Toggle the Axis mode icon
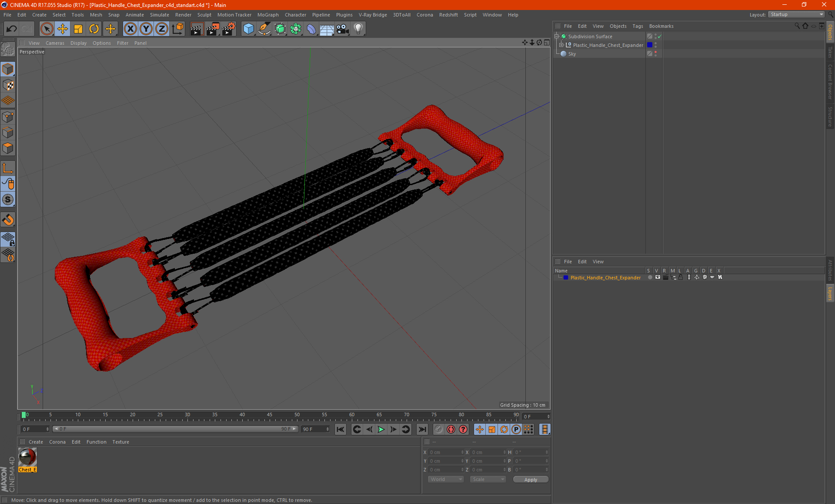The image size is (835, 504). (x=8, y=168)
